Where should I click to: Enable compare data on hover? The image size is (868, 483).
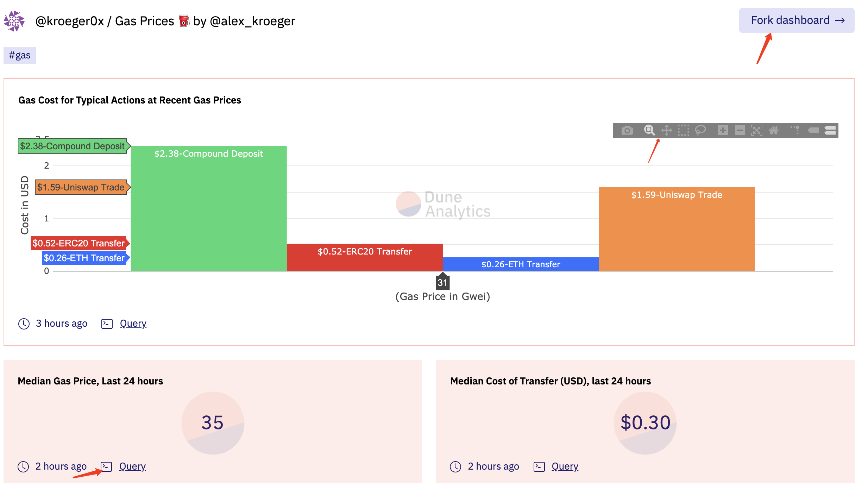coord(830,131)
